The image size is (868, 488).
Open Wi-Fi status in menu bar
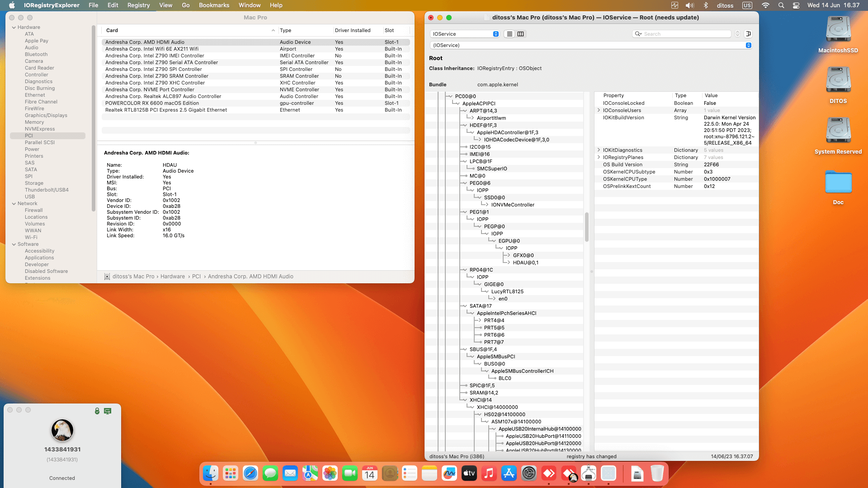(x=765, y=5)
